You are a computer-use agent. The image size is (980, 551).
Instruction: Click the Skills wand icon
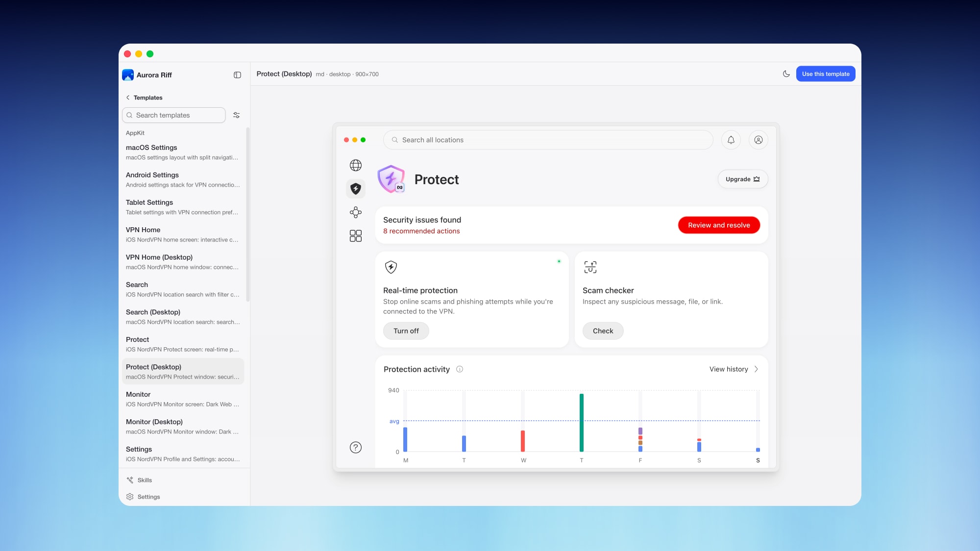(130, 480)
